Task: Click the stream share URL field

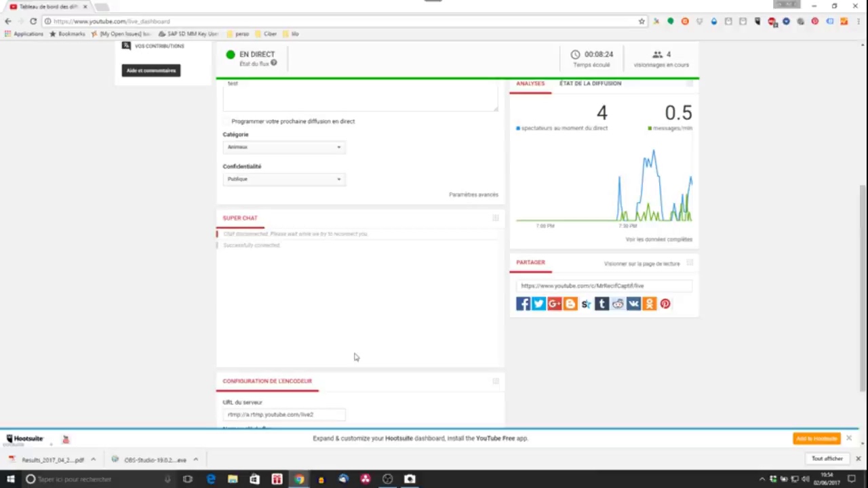Action: (x=604, y=286)
